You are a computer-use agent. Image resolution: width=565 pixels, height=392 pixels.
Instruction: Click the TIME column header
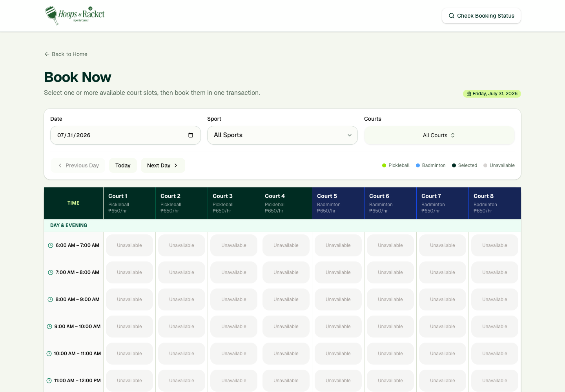pos(73,203)
